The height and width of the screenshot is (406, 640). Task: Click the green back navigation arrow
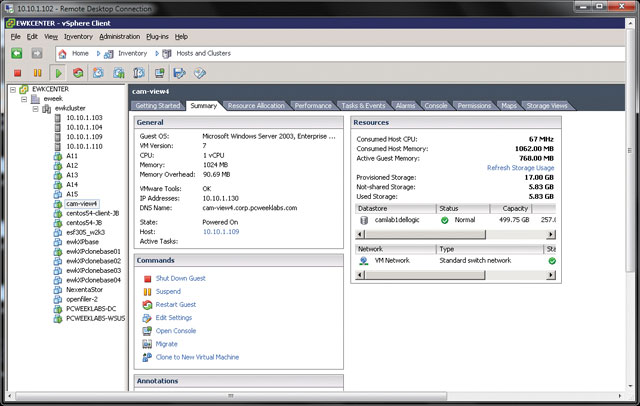[17, 53]
